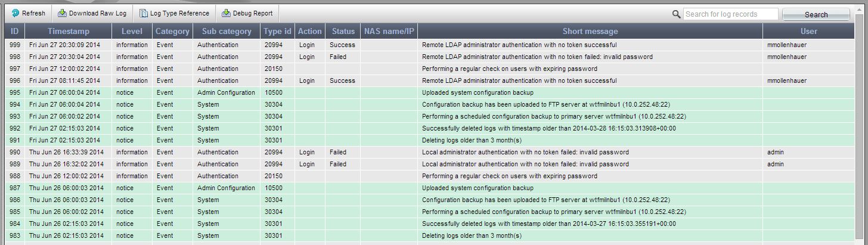
Task: Click the Download Raw Log icon
Action: [62, 13]
